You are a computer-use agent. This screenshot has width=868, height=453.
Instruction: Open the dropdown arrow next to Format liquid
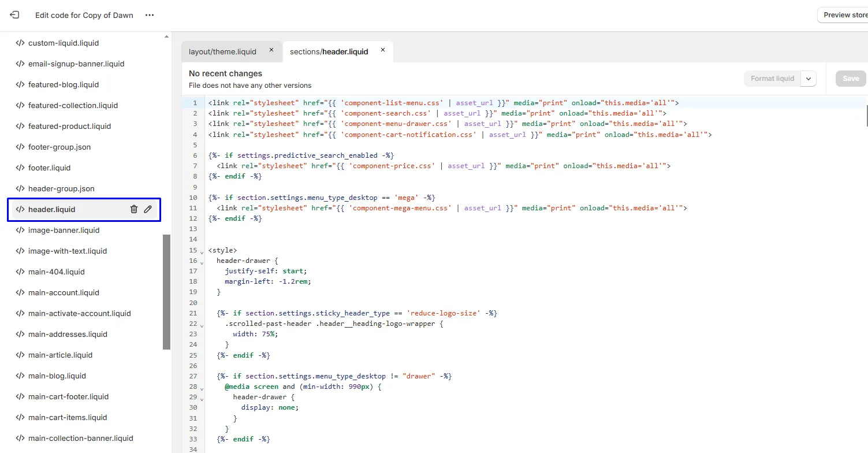coord(809,79)
